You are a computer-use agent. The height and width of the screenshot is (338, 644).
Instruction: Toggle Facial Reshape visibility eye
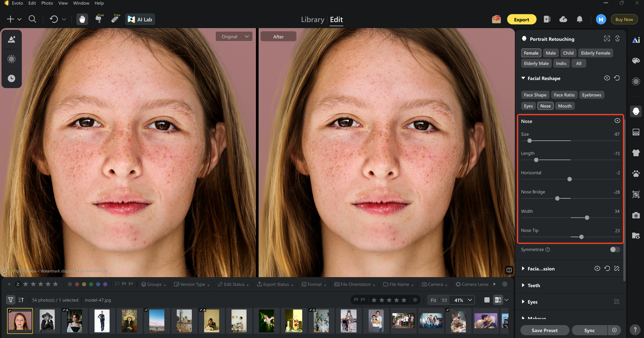(607, 78)
